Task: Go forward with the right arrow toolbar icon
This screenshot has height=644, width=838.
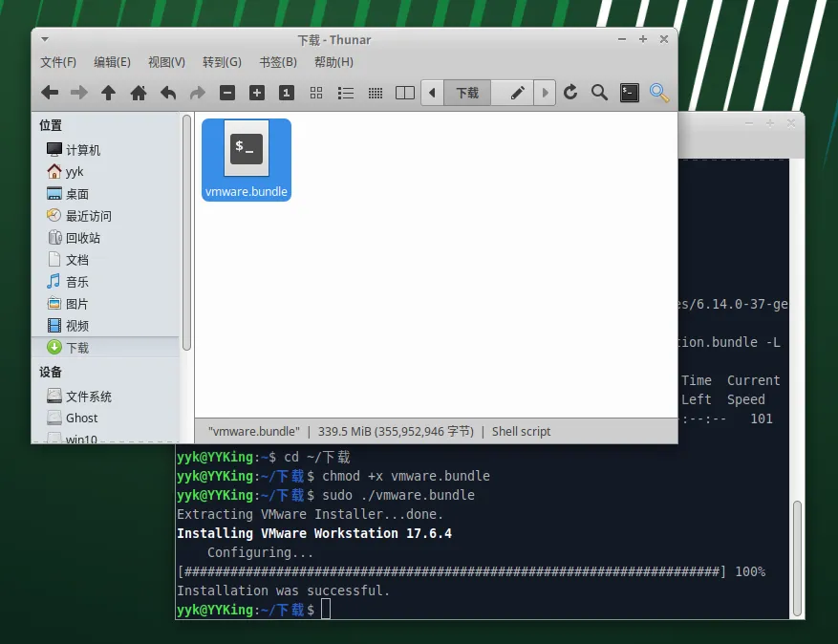Action: pos(79,93)
